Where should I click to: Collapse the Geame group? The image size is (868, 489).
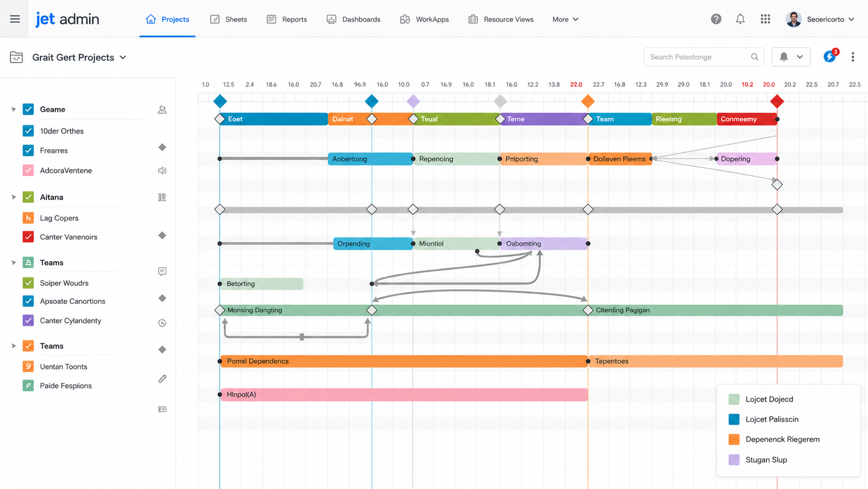click(13, 110)
